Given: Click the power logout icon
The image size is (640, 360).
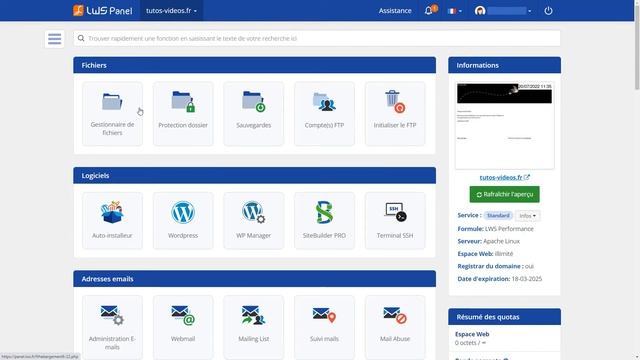Looking at the screenshot, I should pos(548,11).
